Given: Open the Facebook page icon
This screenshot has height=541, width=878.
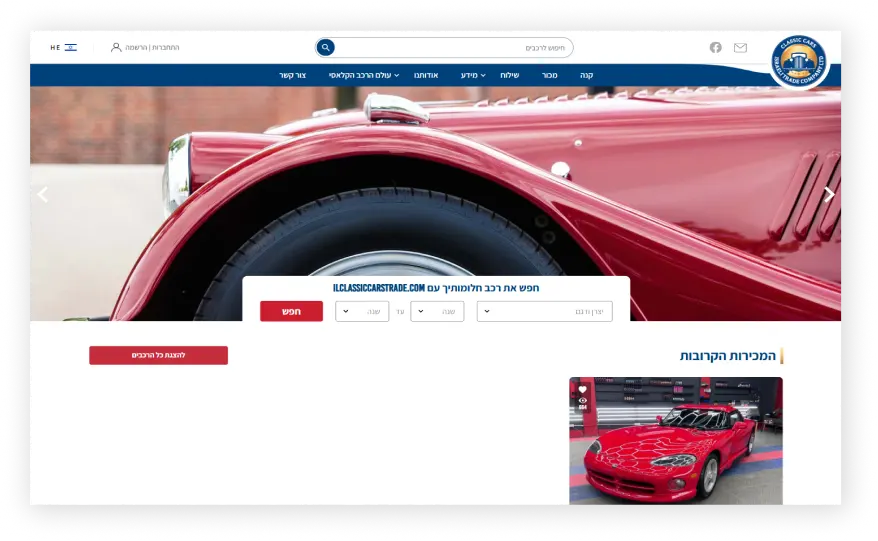Looking at the screenshot, I should pos(716,48).
